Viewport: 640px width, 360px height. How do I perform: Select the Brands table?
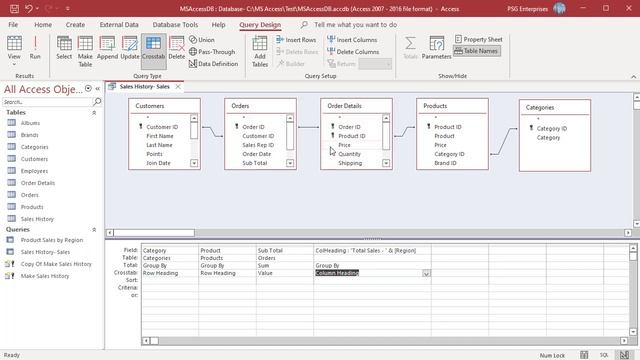tap(29, 135)
